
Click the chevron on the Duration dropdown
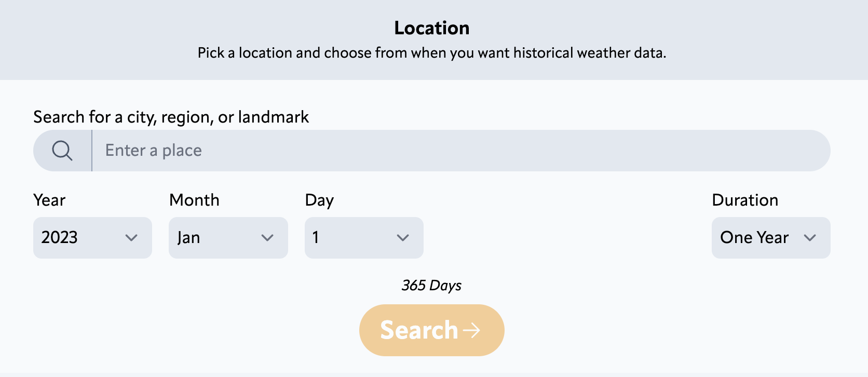[x=811, y=238]
